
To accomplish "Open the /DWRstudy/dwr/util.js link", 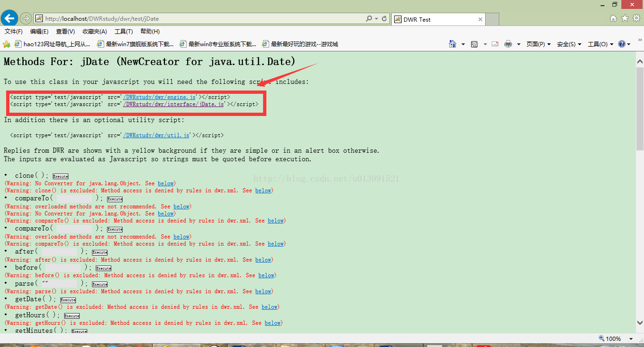I will point(156,135).
